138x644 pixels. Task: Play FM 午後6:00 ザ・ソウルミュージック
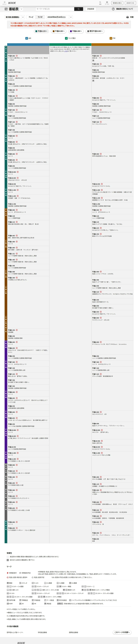tap(101, 342)
